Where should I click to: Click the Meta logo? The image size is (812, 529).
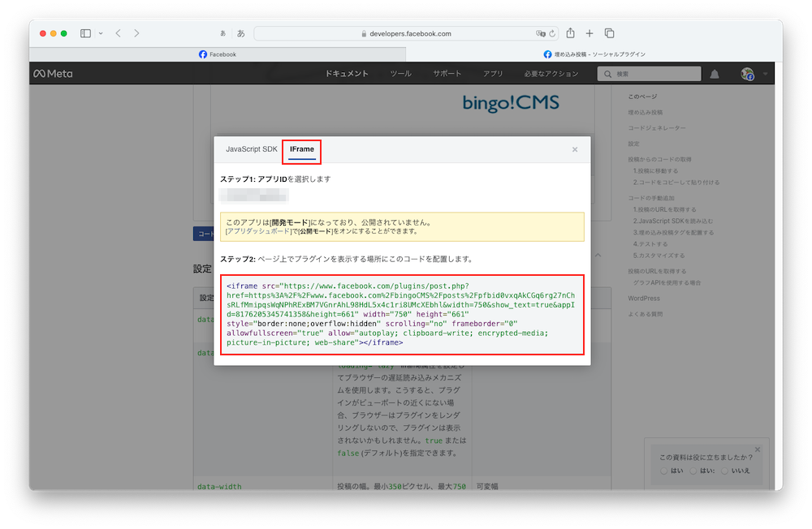[x=54, y=74]
